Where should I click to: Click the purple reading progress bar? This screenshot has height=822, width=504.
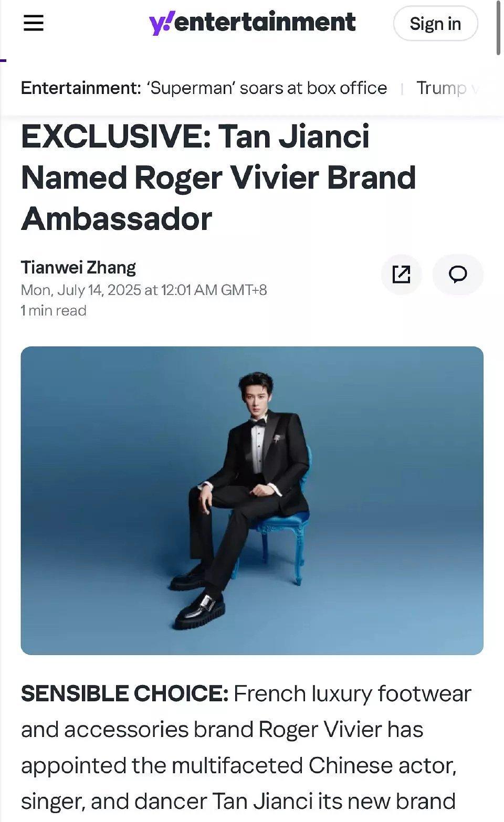coord(3,60)
